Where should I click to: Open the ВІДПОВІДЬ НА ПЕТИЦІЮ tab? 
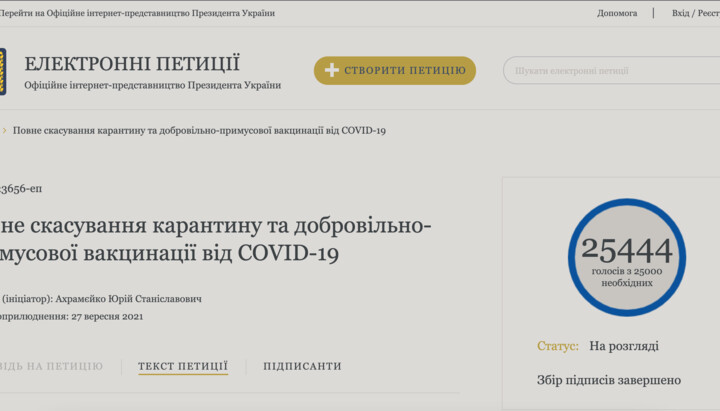pyautogui.click(x=50, y=366)
